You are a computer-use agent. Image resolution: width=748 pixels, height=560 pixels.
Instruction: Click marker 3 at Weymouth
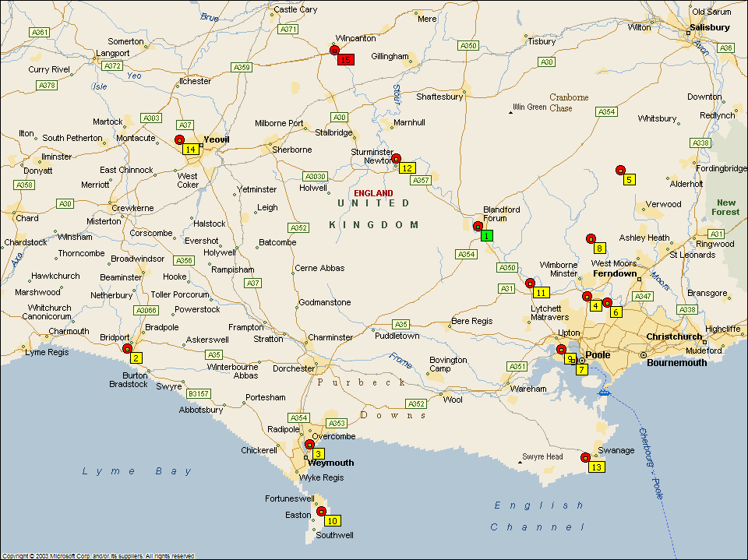[x=318, y=453]
